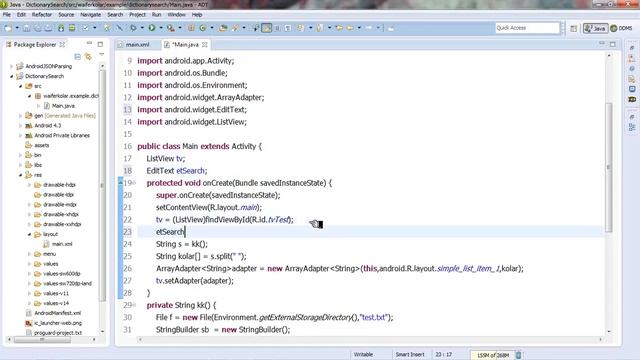Click the Quick Access search field
Viewport: 640px width, 360px height.
[527, 28]
